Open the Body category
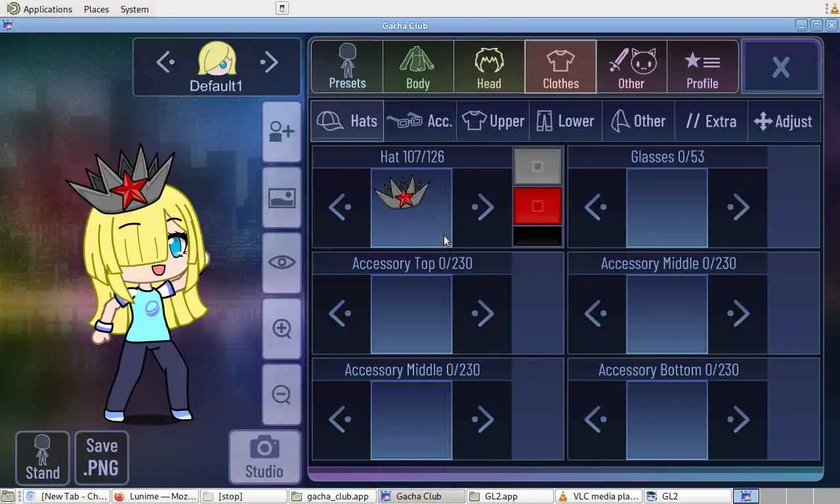Image resolution: width=840 pixels, height=504 pixels. (418, 66)
